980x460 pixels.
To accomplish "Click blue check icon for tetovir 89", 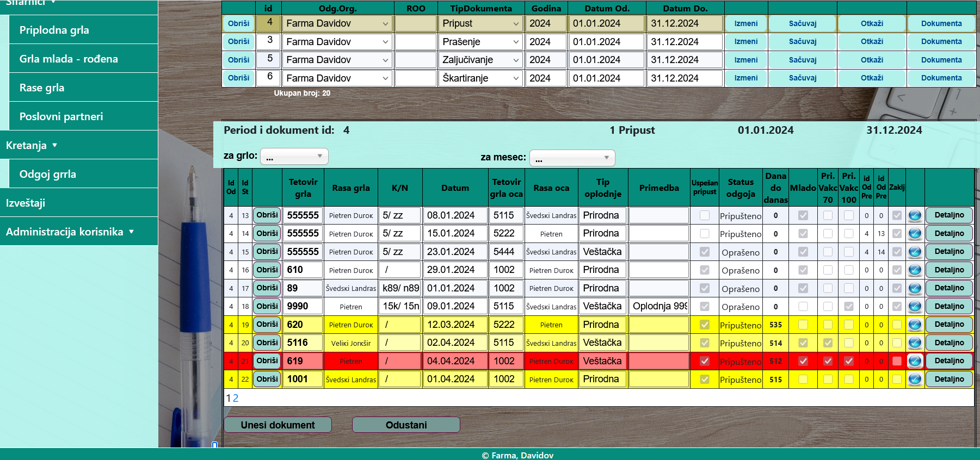I will pyautogui.click(x=915, y=289).
